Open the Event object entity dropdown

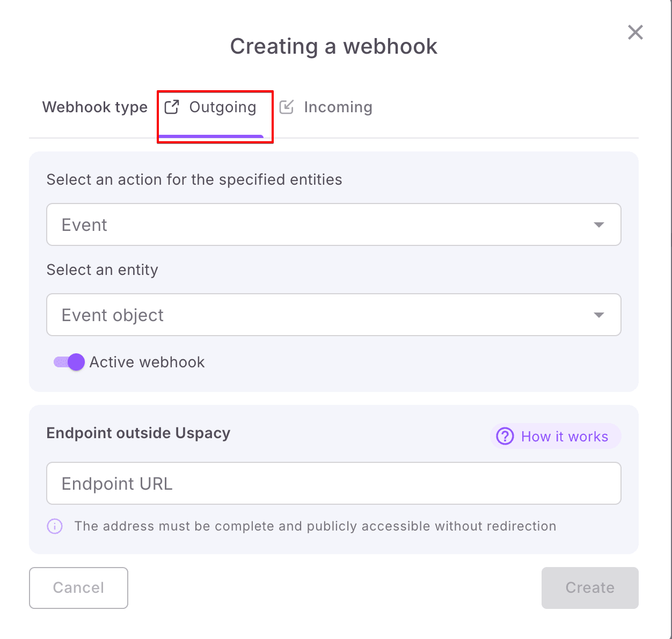click(322, 315)
